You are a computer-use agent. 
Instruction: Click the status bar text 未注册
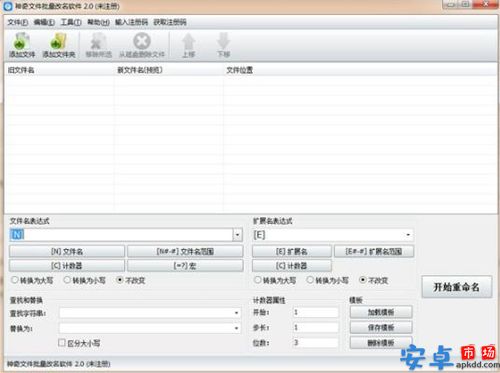pyautogui.click(x=98, y=364)
